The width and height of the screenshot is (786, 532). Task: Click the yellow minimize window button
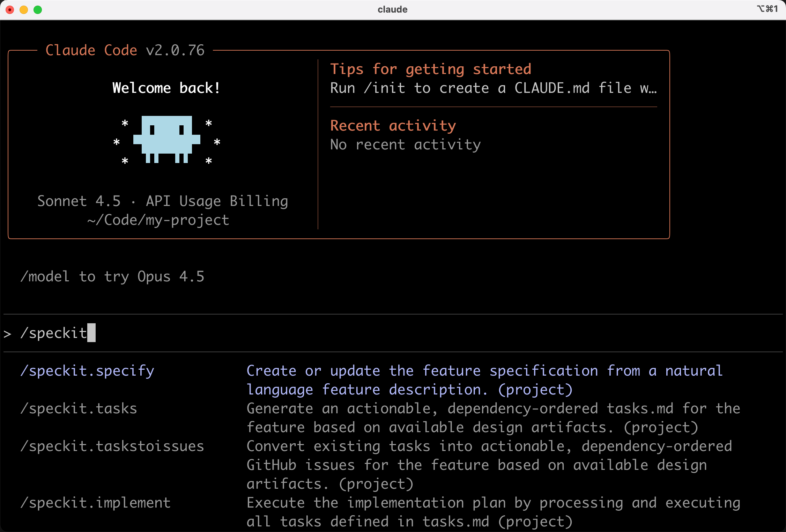coord(24,9)
